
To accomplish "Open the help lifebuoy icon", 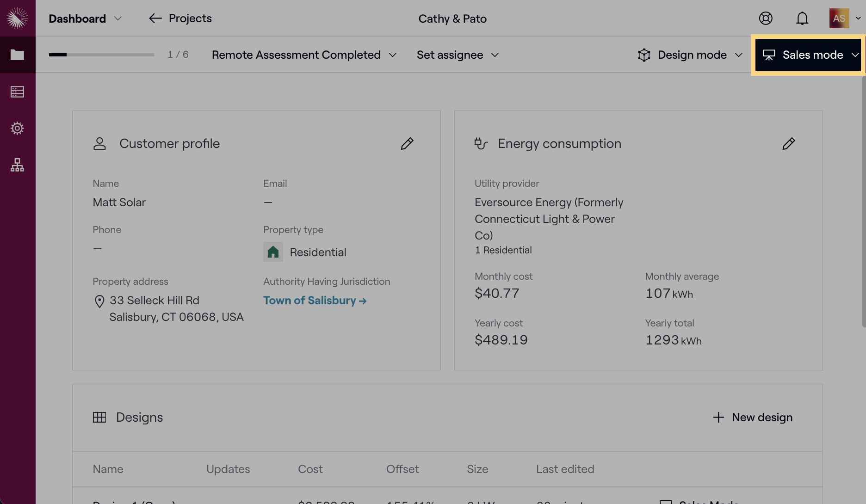I will click(766, 18).
